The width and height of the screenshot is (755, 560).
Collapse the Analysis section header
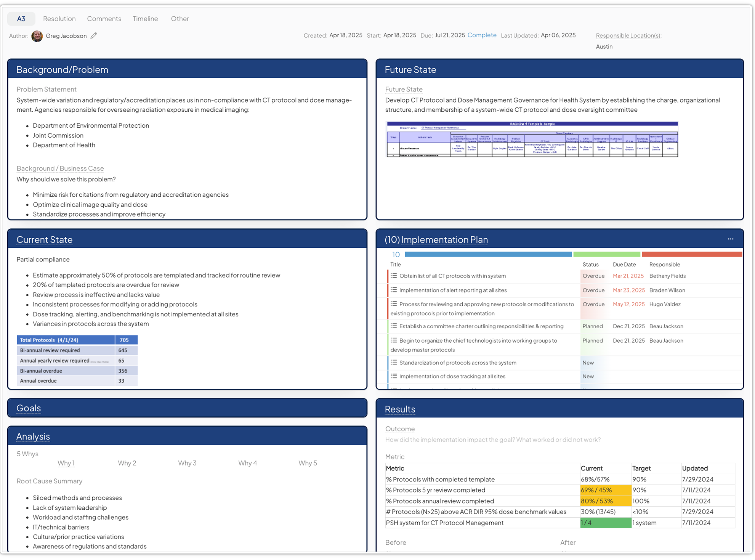click(33, 436)
